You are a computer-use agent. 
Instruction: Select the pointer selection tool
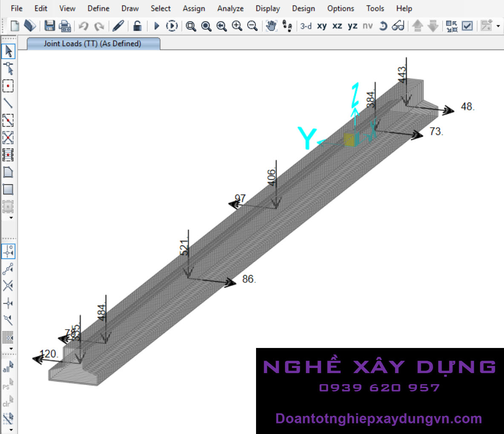pos(9,52)
